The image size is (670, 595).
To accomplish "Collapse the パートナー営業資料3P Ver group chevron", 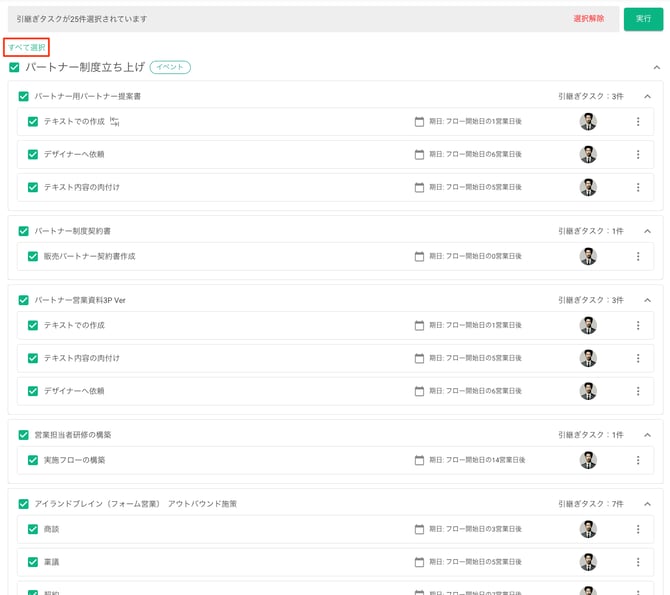I will [647, 300].
